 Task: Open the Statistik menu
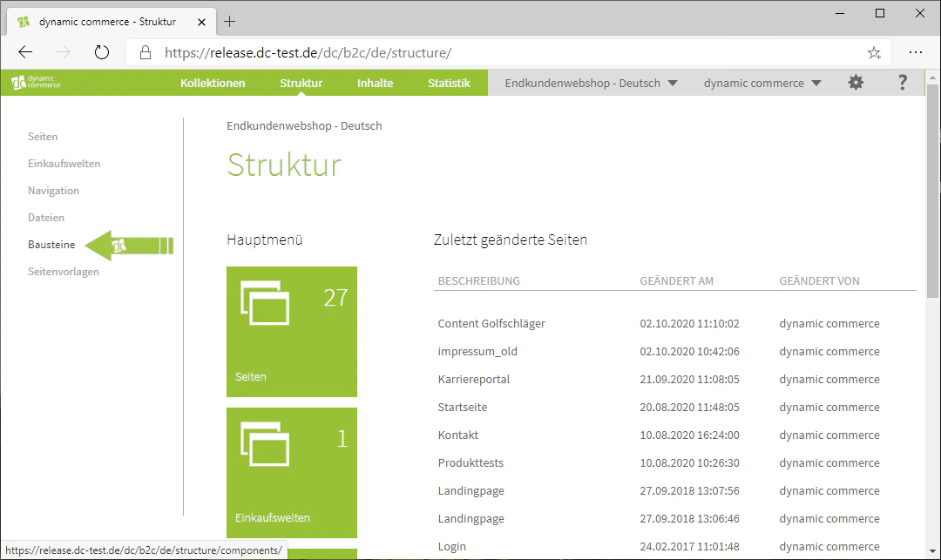pyautogui.click(x=449, y=84)
